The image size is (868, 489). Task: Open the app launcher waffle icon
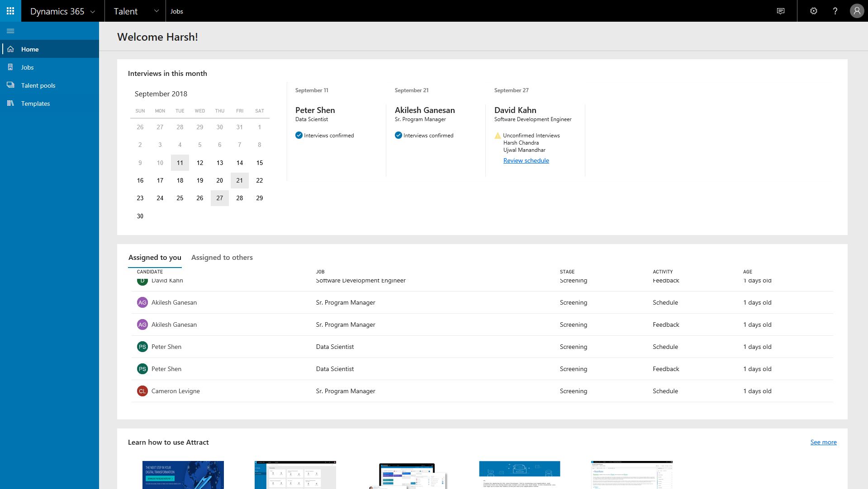[x=10, y=11]
